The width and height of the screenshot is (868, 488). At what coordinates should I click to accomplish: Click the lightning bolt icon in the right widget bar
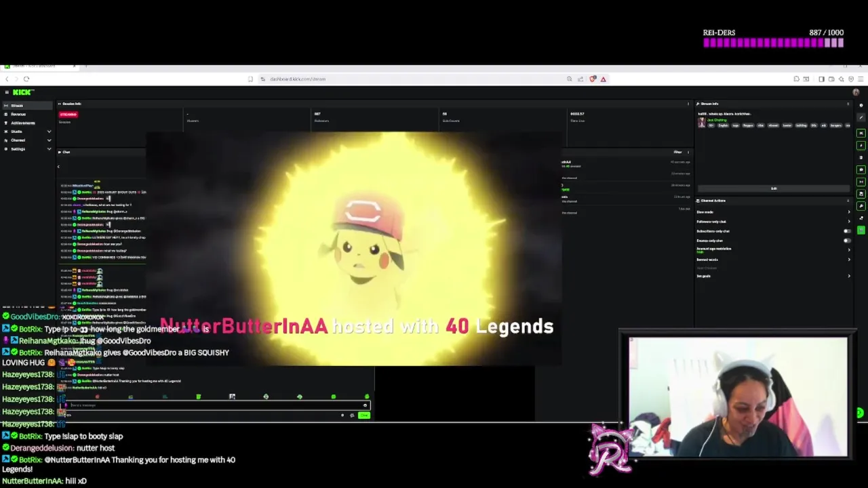point(861,145)
